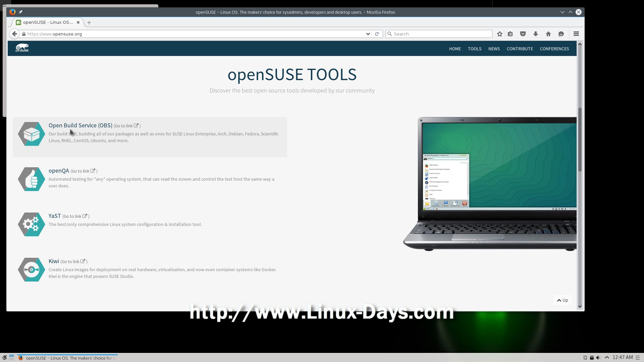Follow the Open Build Service (OBS) link

pos(80,125)
